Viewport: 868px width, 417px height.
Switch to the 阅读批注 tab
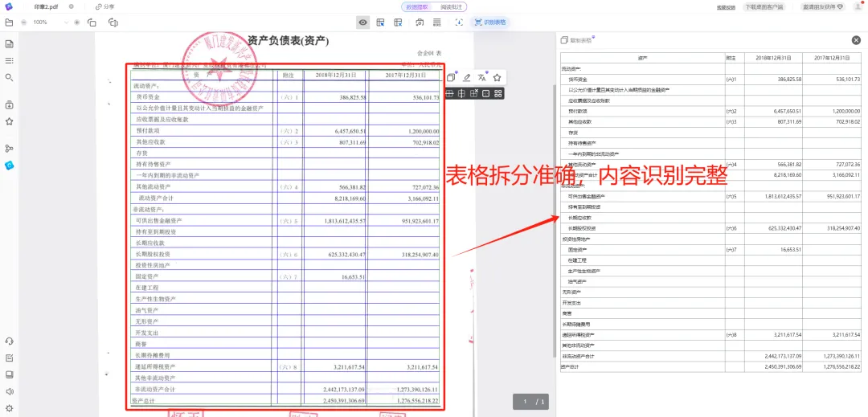[449, 7]
